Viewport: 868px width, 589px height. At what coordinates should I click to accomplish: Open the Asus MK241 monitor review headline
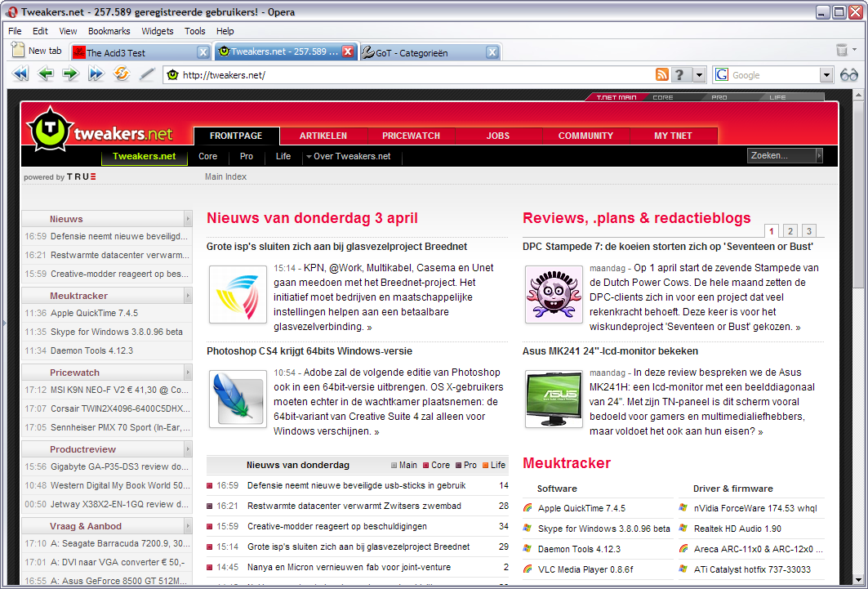(610, 351)
